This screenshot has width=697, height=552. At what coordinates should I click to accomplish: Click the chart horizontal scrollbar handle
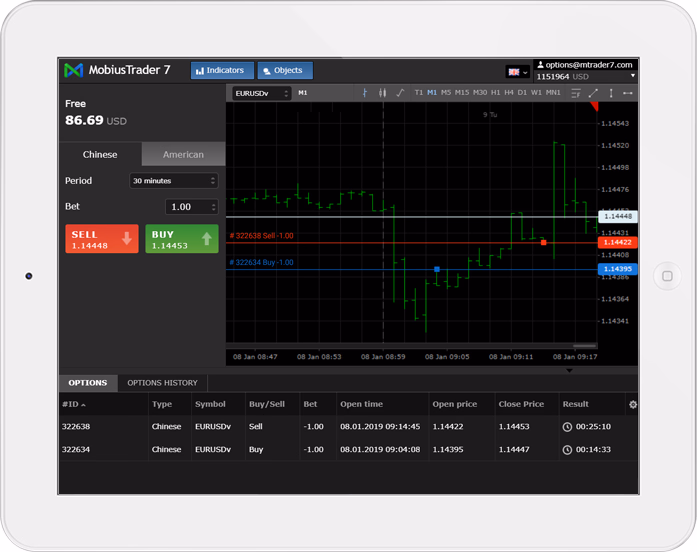pos(584,346)
